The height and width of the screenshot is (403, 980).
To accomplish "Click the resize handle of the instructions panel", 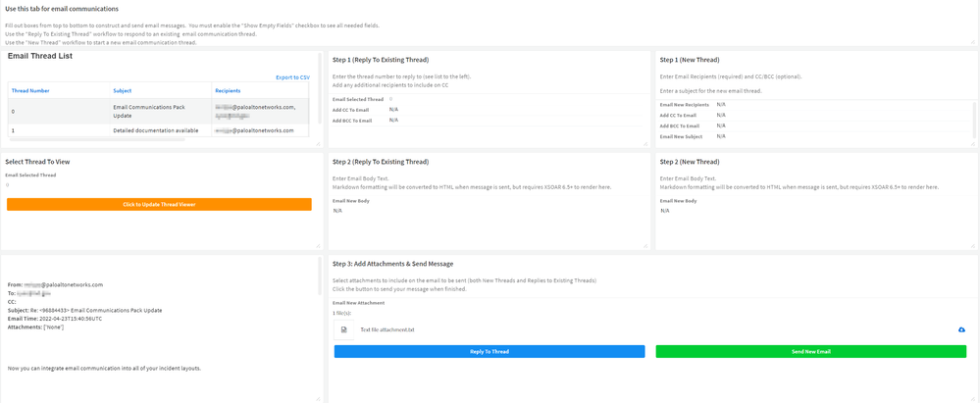I will pyautogui.click(x=973, y=42).
